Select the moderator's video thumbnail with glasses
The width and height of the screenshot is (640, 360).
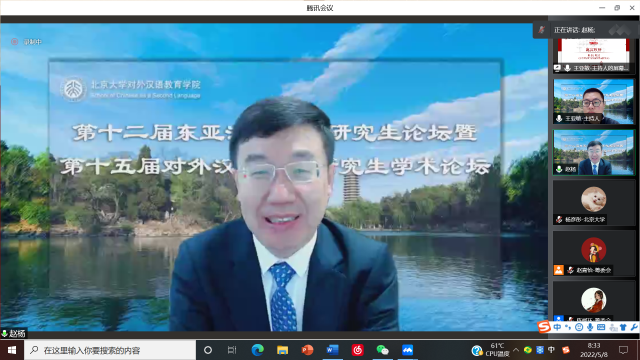tap(593, 102)
